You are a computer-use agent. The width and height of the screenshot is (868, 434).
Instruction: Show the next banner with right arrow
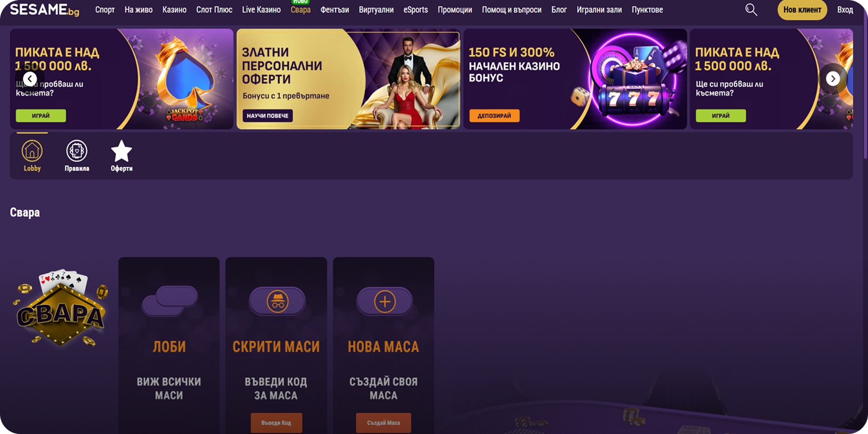833,79
